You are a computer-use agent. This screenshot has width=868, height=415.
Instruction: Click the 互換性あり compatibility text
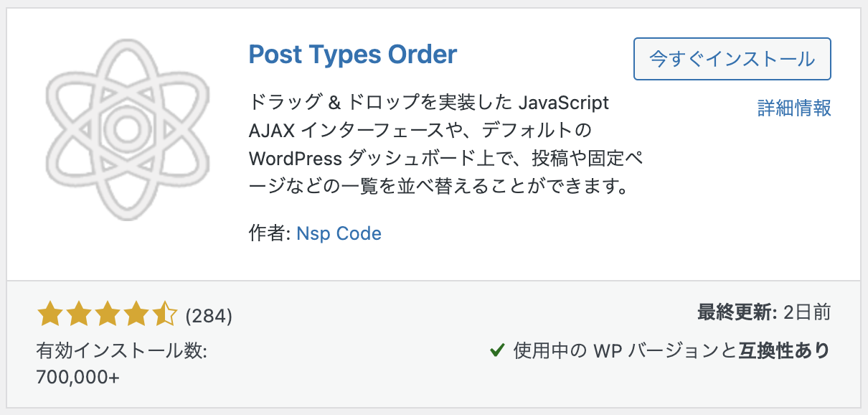[784, 350]
